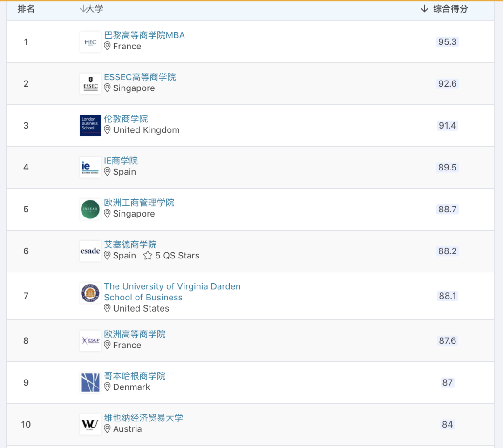Click the 95.3 overall score badge
Screen dimensions: 503x448
tap(447, 42)
